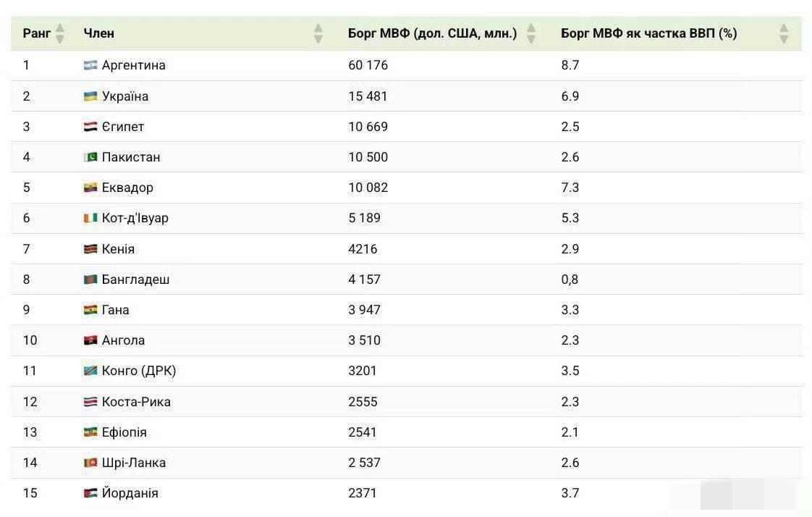The image size is (812, 517).
Task: Click the Ранг column header label
Action: tap(37, 34)
